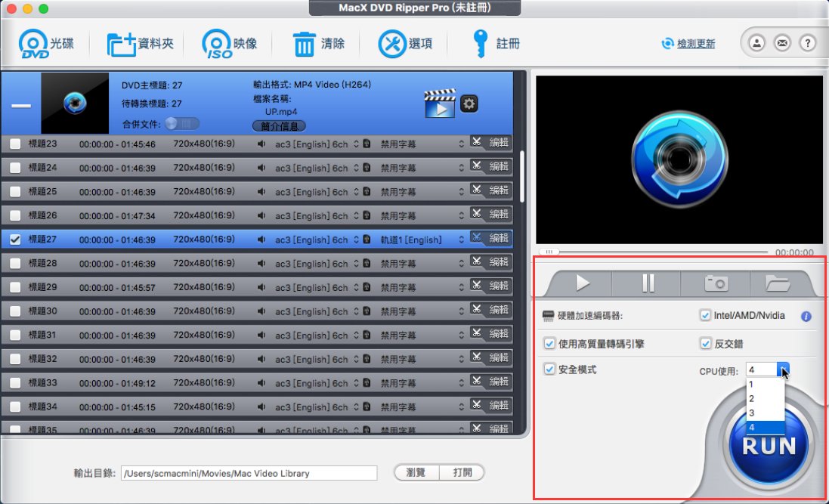Click 編輯 edit button for 標題26

(x=499, y=214)
